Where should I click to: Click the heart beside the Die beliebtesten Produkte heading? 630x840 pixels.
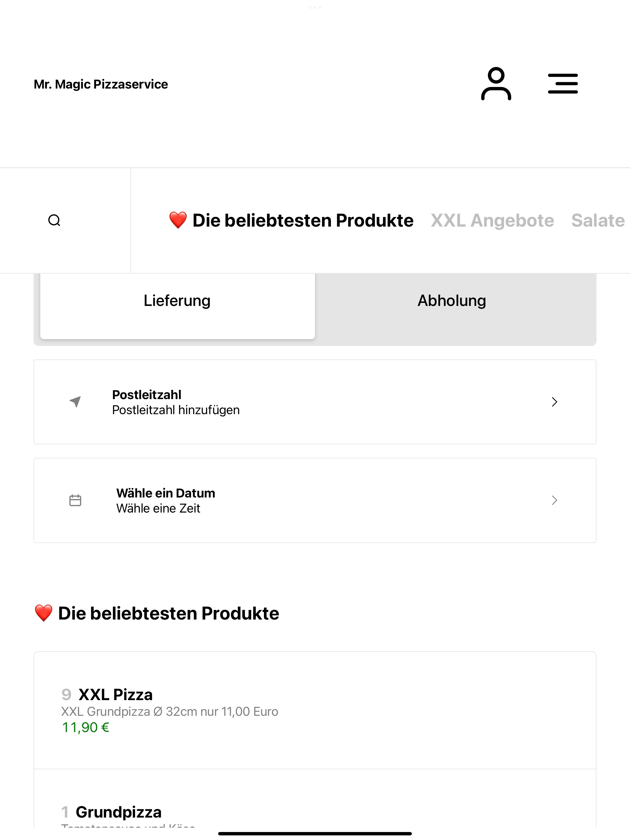coord(43,613)
